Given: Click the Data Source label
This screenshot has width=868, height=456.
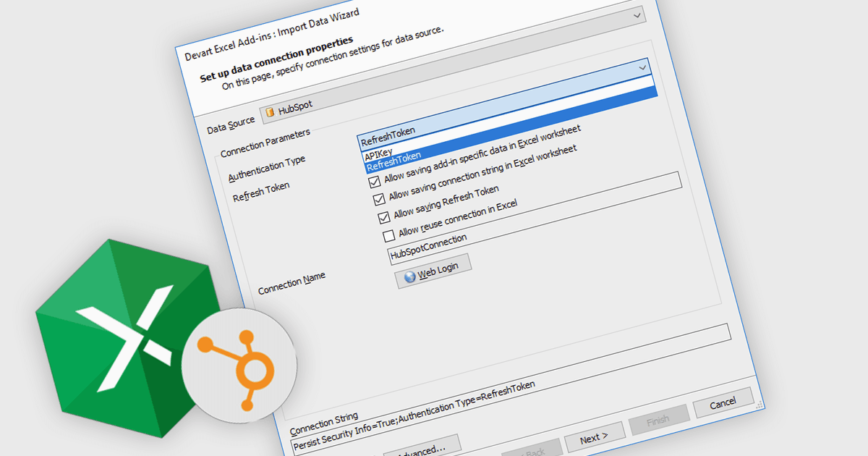Looking at the screenshot, I should pyautogui.click(x=231, y=125).
